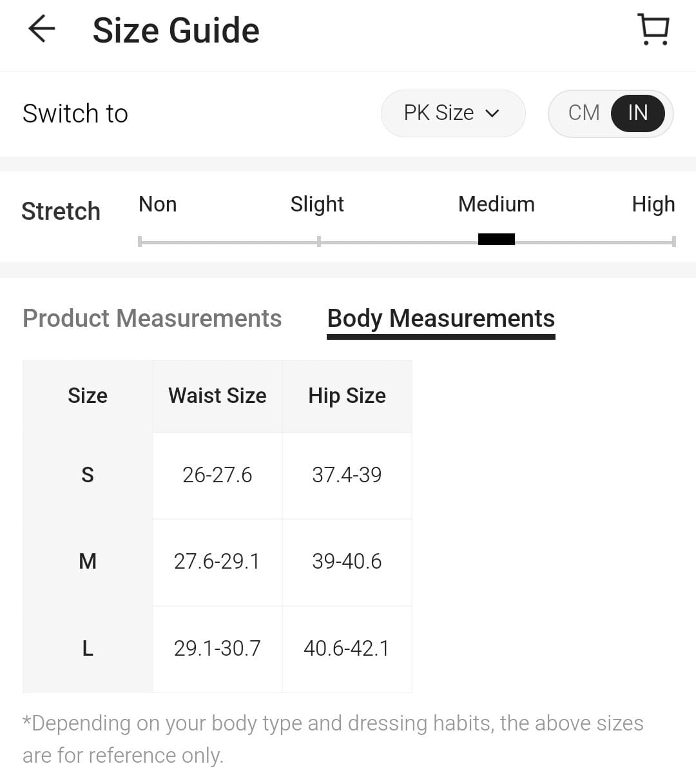The height and width of the screenshot is (784, 696).
Task: Click the 40.6-42.1 hip value cell
Action: (x=347, y=648)
